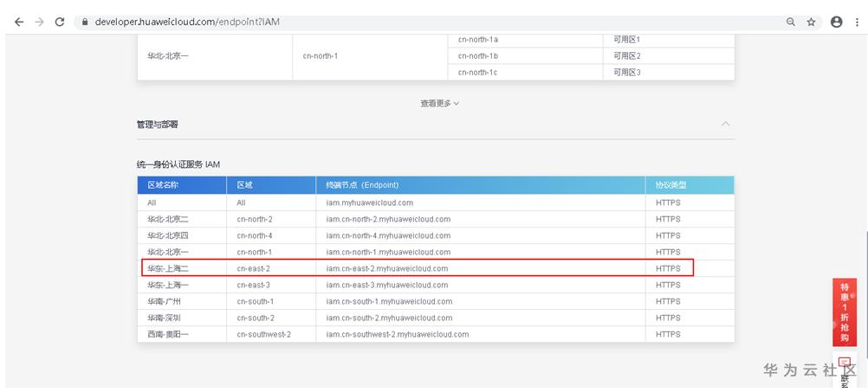Viewport: 868px width, 392px height.
Task: Open the chat feedback icon on the right edge
Action: click(845, 363)
